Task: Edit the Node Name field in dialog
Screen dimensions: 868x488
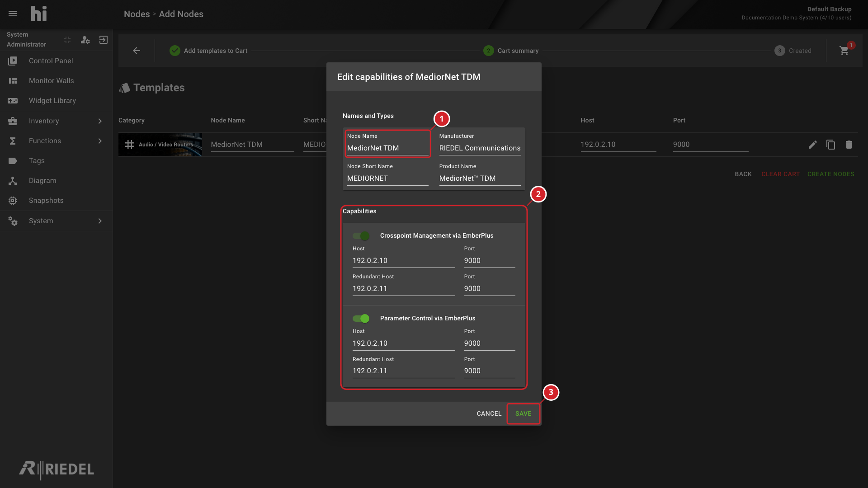Action: [387, 148]
